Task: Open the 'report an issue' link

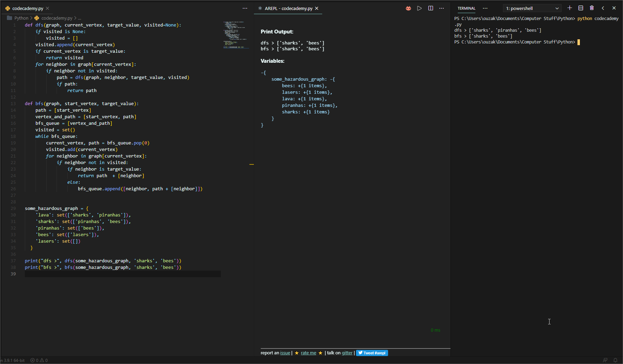Action: (x=285, y=353)
